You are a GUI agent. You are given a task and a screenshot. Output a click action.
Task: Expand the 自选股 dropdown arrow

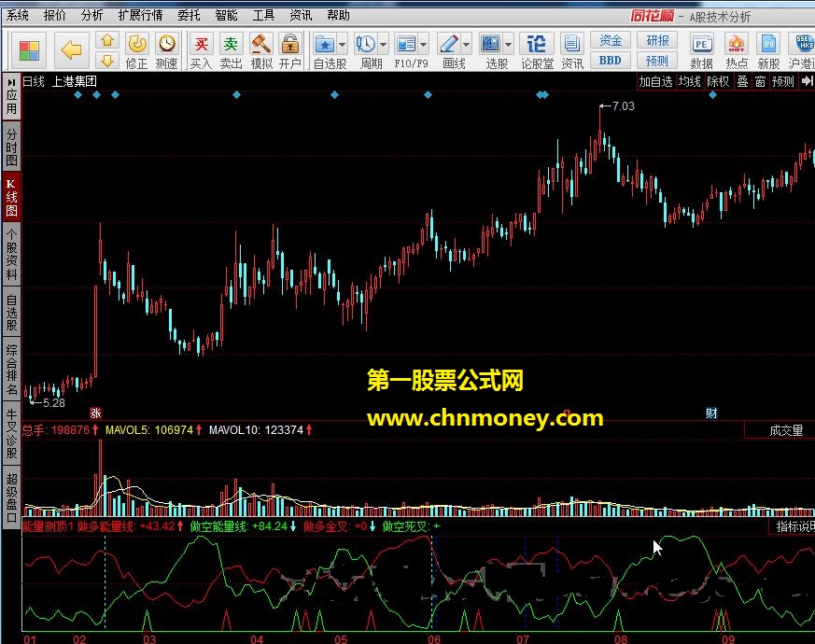[342, 45]
